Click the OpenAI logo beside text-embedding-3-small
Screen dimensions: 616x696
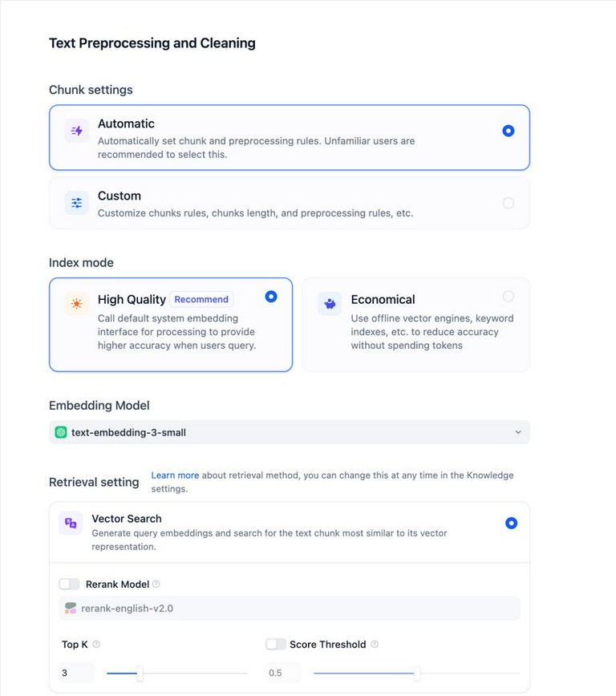click(x=61, y=432)
